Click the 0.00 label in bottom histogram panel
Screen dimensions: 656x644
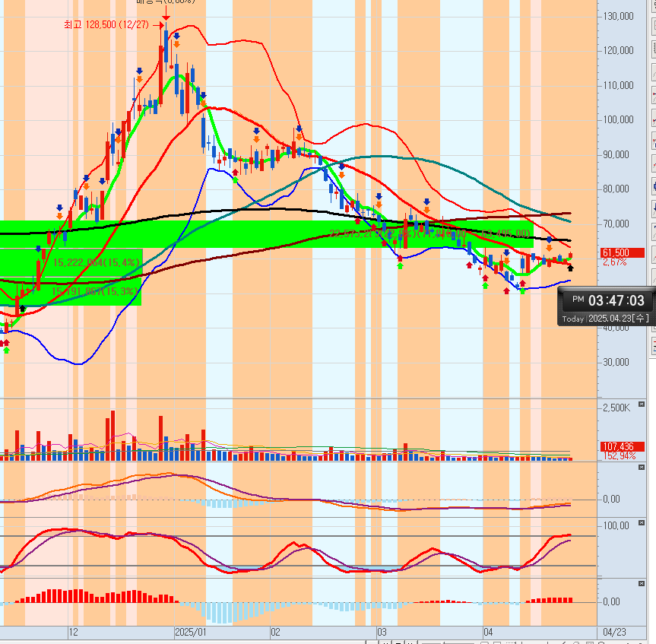[x=611, y=601]
